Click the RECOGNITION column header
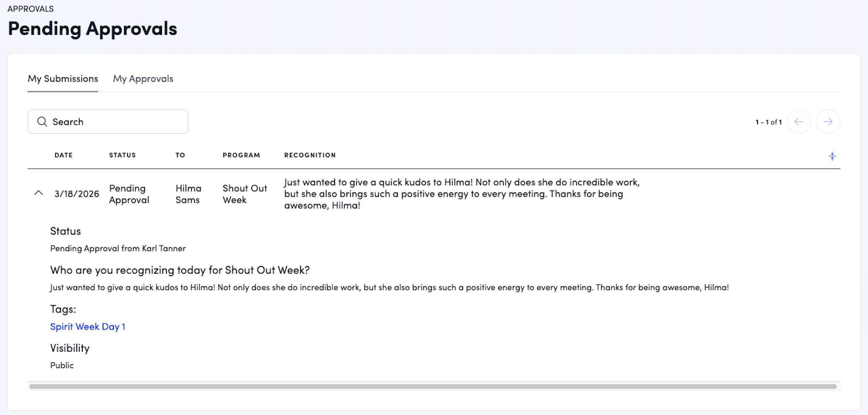Screen dimensions: 868x415 pyautogui.click(x=310, y=155)
